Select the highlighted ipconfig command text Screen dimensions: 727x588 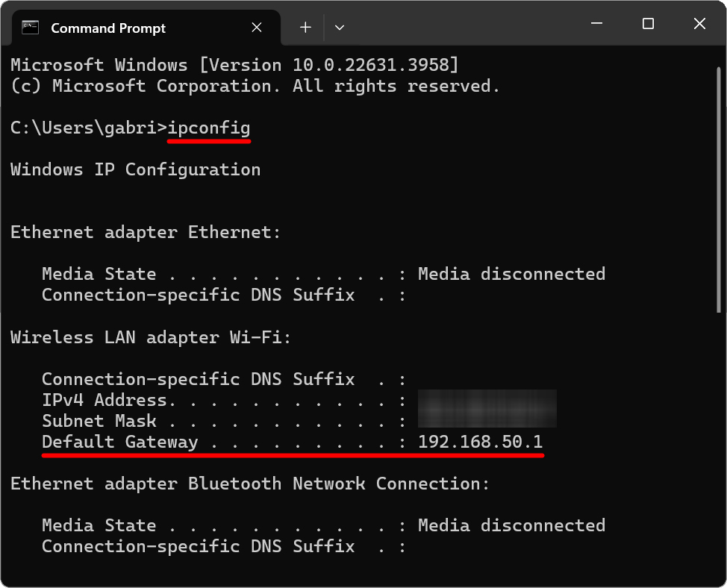point(208,127)
